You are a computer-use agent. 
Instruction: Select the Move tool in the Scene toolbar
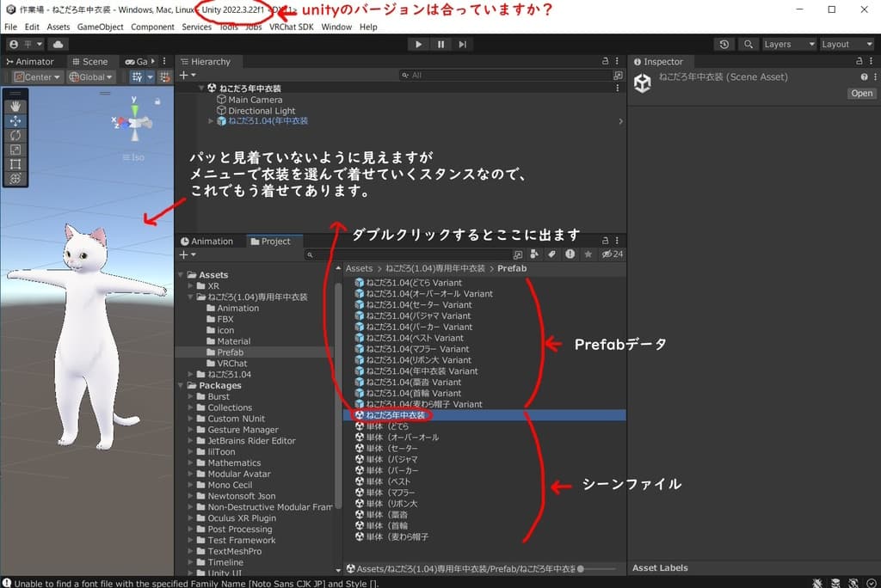15,121
